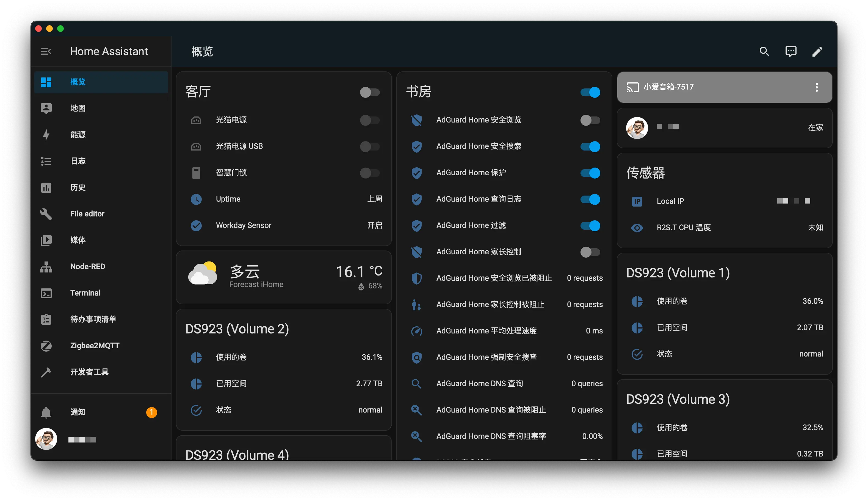Click the search magnifier icon in header
The height and width of the screenshot is (501, 868).
tap(764, 52)
